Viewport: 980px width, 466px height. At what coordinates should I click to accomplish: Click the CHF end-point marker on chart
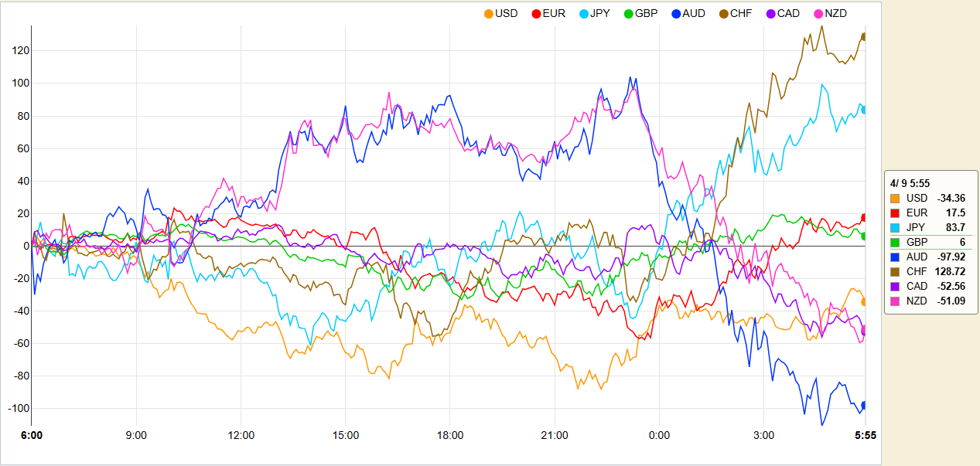click(864, 36)
